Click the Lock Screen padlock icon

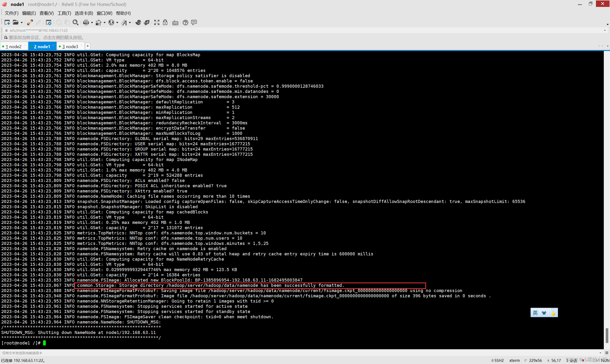click(x=165, y=23)
